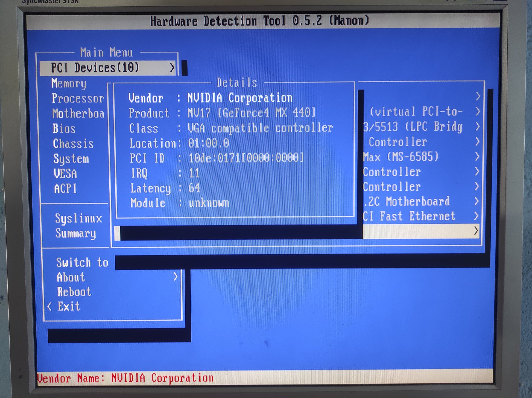Select the virtual PCI-to- device row
This screenshot has height=398, width=532.
[x=416, y=112]
